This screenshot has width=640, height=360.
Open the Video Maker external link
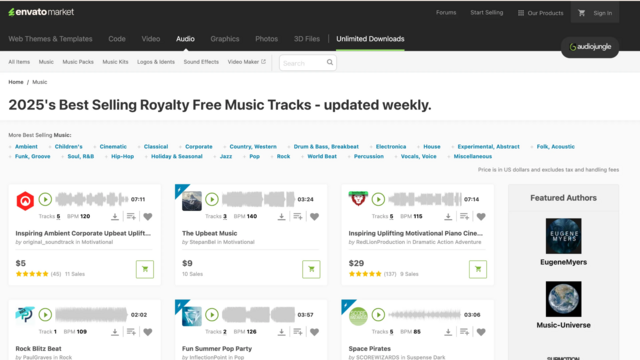click(x=247, y=62)
